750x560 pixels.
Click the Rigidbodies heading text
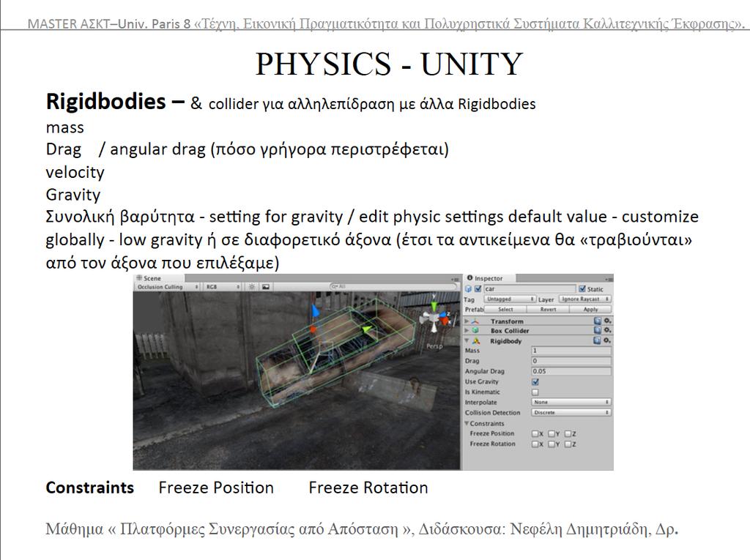coord(105,101)
